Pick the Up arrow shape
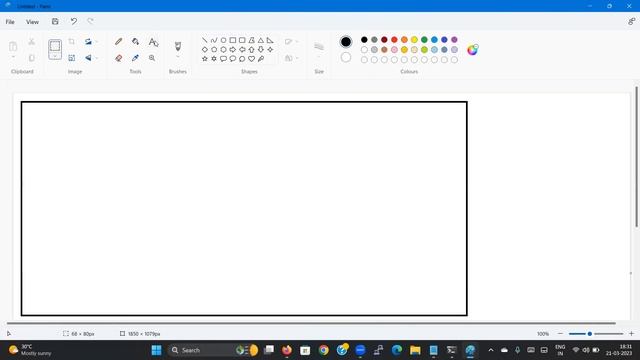This screenshot has height=360, width=640. tap(251, 49)
